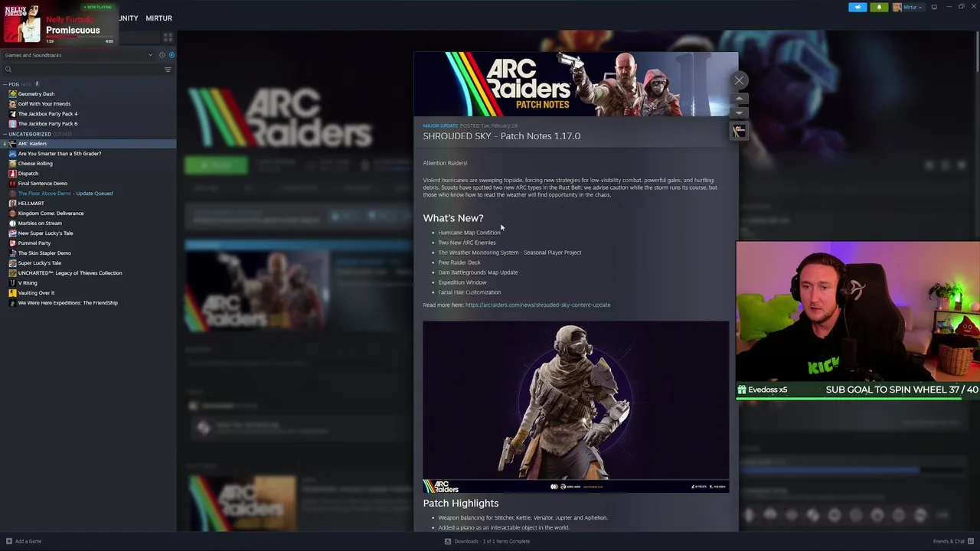
Task: Select We Were Here Expeditions: The FriendShip
Action: click(x=68, y=303)
